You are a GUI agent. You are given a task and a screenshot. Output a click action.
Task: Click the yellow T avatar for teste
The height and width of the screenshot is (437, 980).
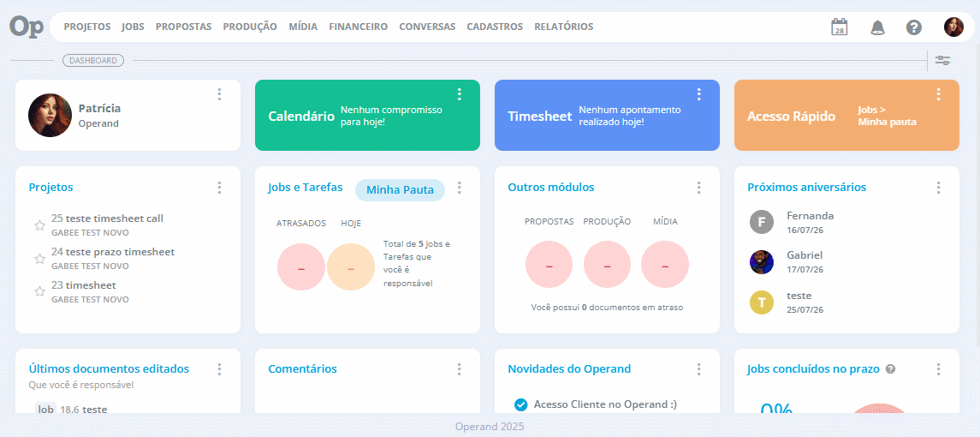coord(761,302)
